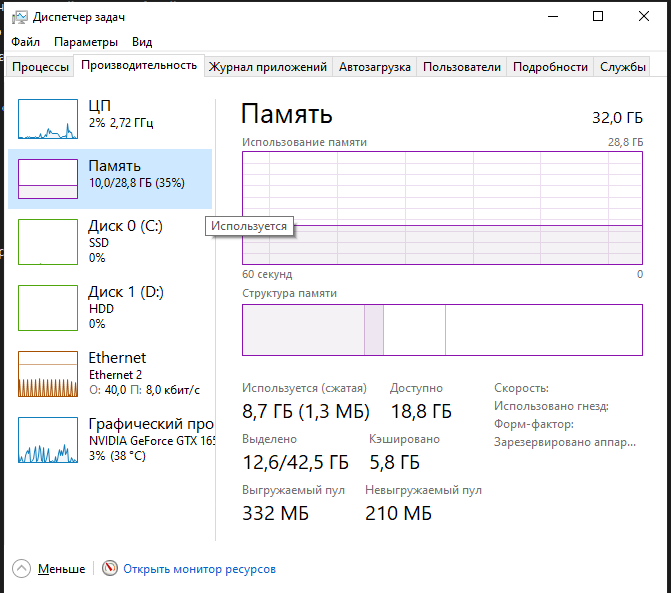This screenshot has height=593, width=671.
Task: Click the Память heading
Action: tap(287, 114)
